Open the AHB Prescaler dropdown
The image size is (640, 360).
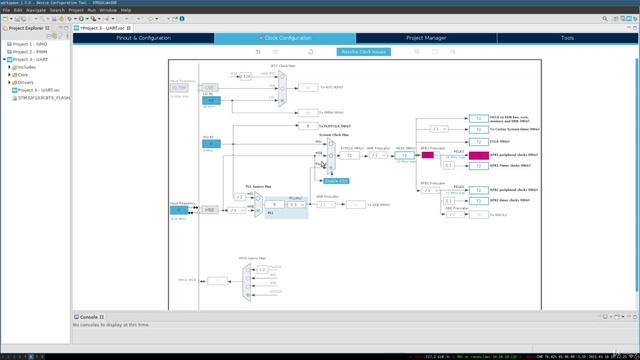[378, 156]
